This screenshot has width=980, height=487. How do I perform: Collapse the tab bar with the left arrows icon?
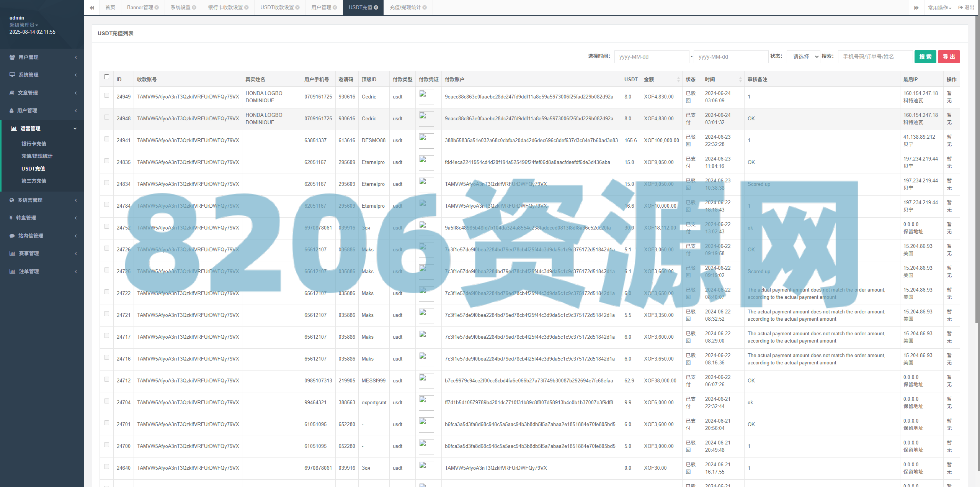pyautogui.click(x=92, y=7)
